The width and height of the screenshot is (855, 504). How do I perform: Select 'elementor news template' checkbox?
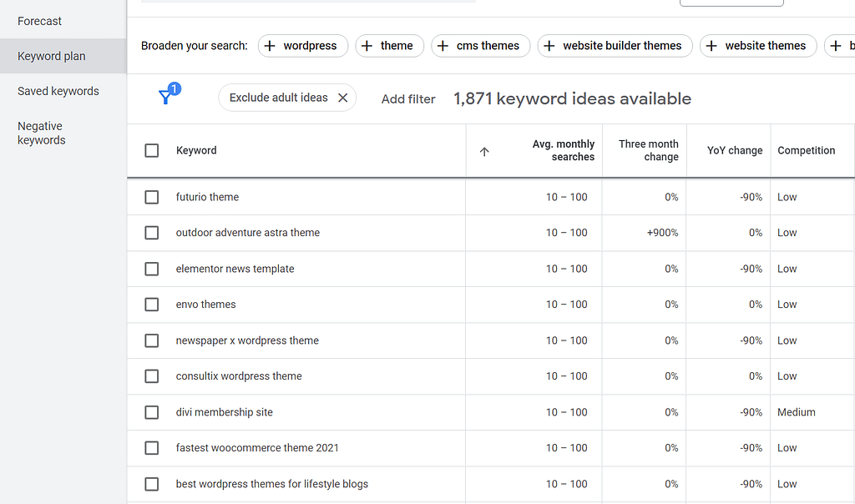[x=152, y=269]
